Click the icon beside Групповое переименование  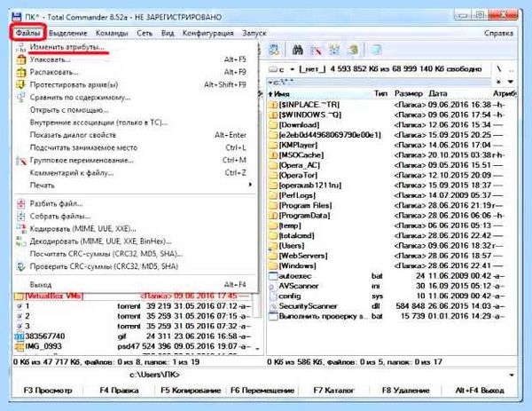(21, 161)
